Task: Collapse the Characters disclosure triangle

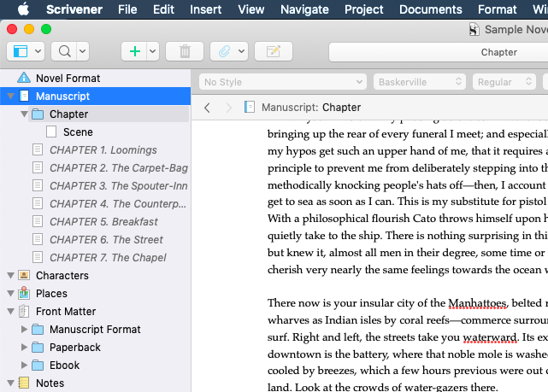Action: 10,275
